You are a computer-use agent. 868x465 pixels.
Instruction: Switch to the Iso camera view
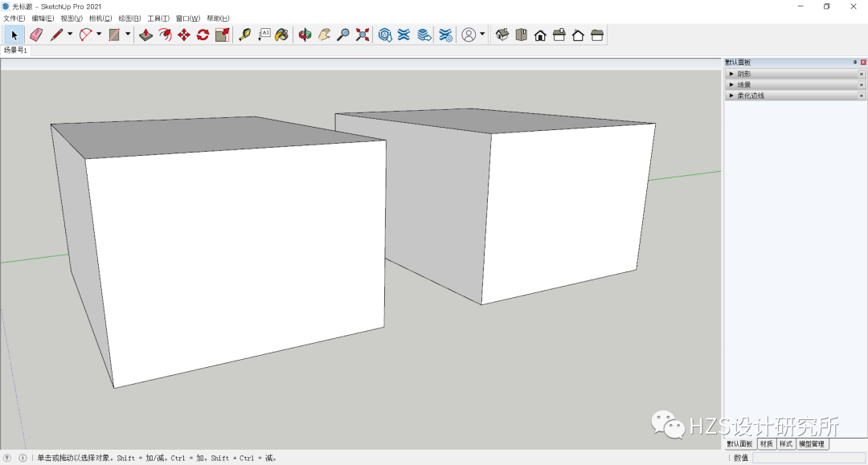tap(502, 35)
